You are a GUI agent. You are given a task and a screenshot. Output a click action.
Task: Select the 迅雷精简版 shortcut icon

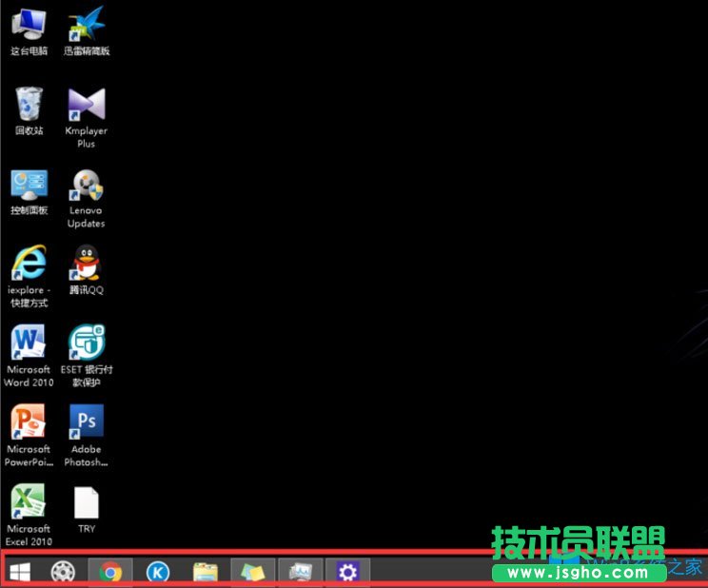coord(87,25)
